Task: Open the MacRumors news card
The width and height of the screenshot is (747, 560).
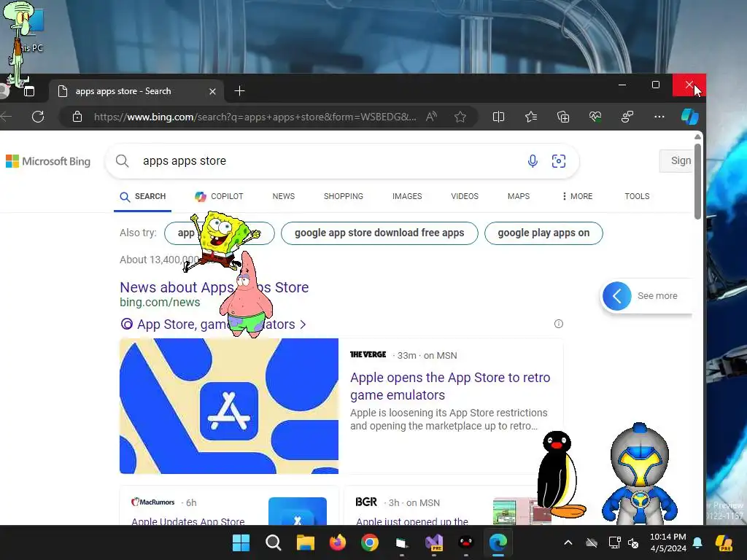Action: [x=228, y=506]
